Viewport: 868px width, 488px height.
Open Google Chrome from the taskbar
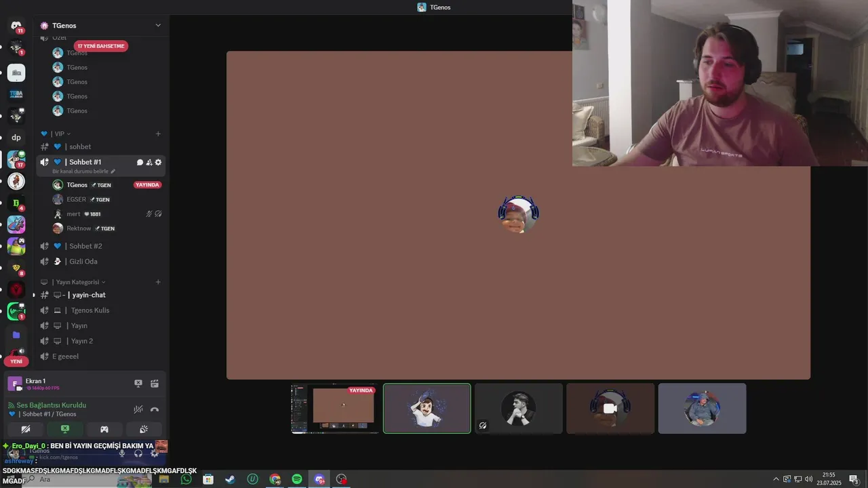pyautogui.click(x=275, y=479)
